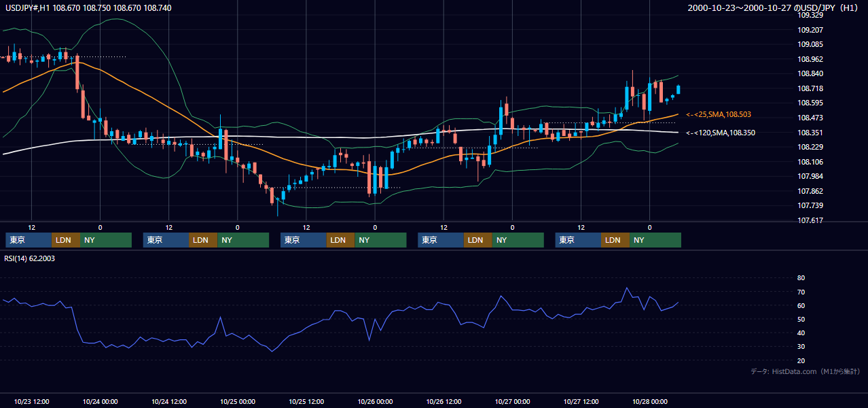
Task: Select the 120 SMA 108.350 label
Action: [x=721, y=133]
